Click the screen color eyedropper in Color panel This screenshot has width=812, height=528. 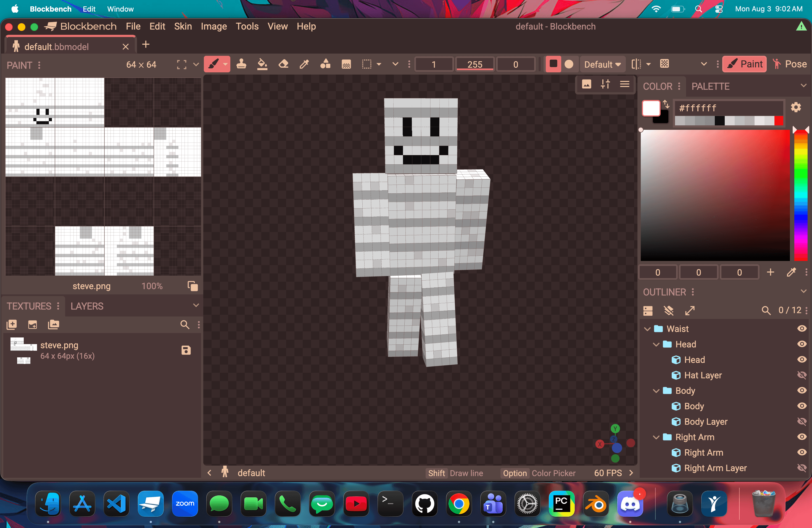coord(791,272)
